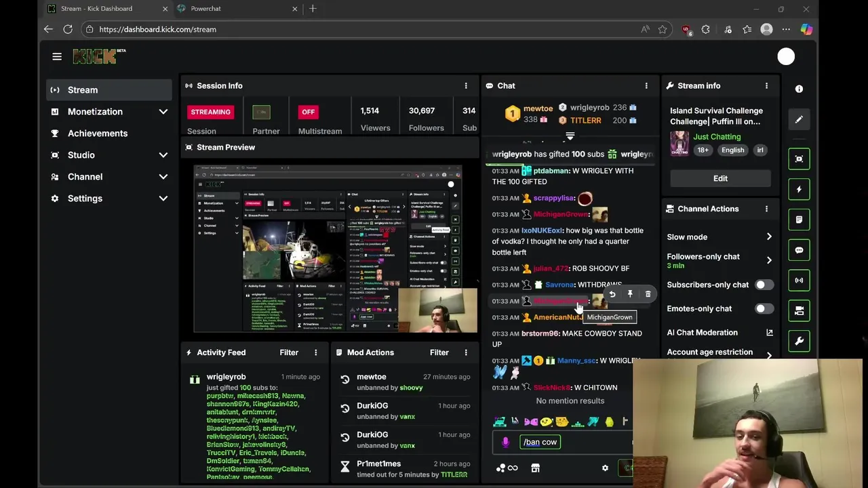Screen dimensions: 868x488
Task: Click the Manny_ssc username in chat
Action: coord(576,361)
